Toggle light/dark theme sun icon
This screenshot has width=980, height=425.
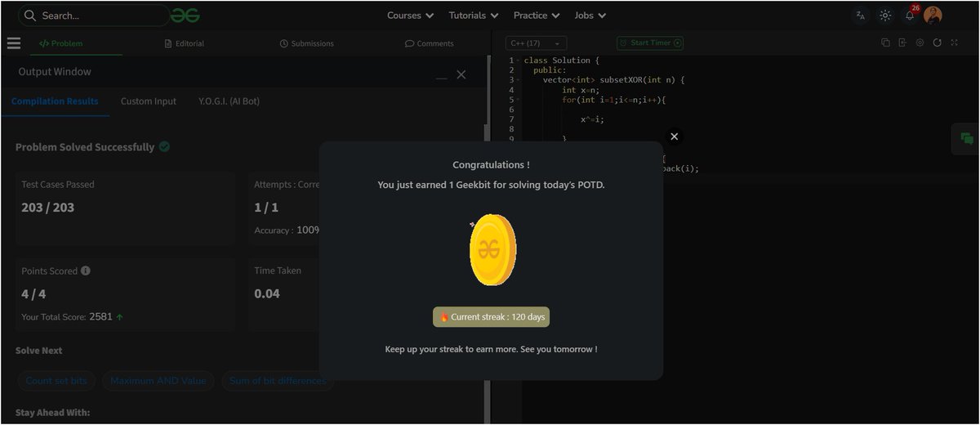point(885,16)
